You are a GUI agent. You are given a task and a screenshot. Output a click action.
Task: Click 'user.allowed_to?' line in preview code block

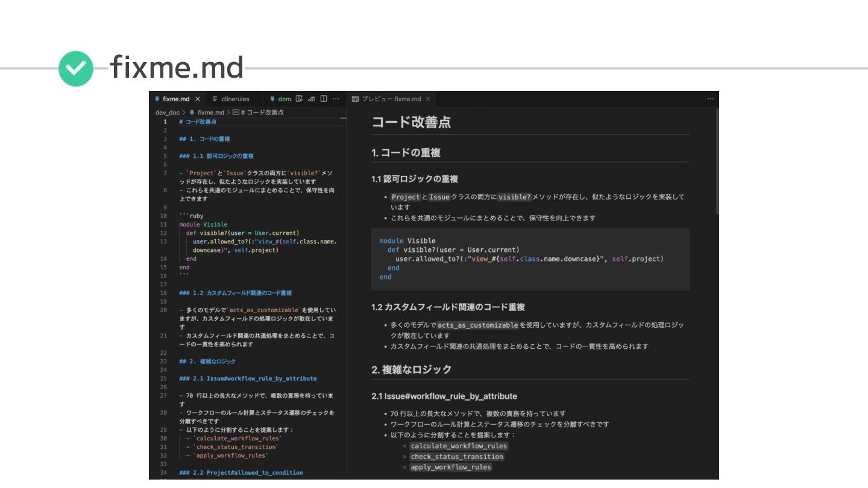pos(529,259)
